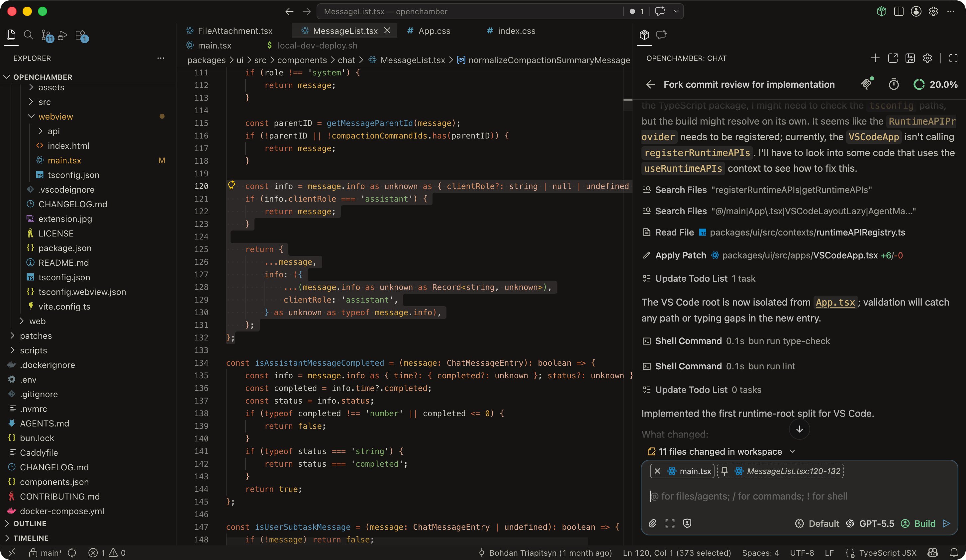Open vite.config.ts in explorer
Screen dimensions: 966x560
[64, 306]
